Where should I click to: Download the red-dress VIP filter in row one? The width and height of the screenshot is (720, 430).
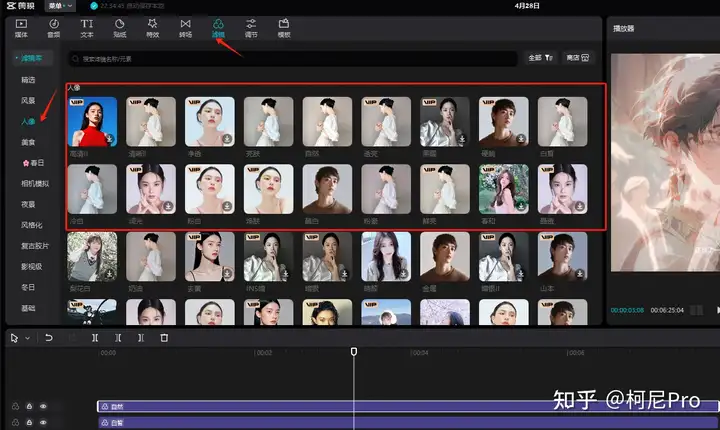click(x=110, y=138)
